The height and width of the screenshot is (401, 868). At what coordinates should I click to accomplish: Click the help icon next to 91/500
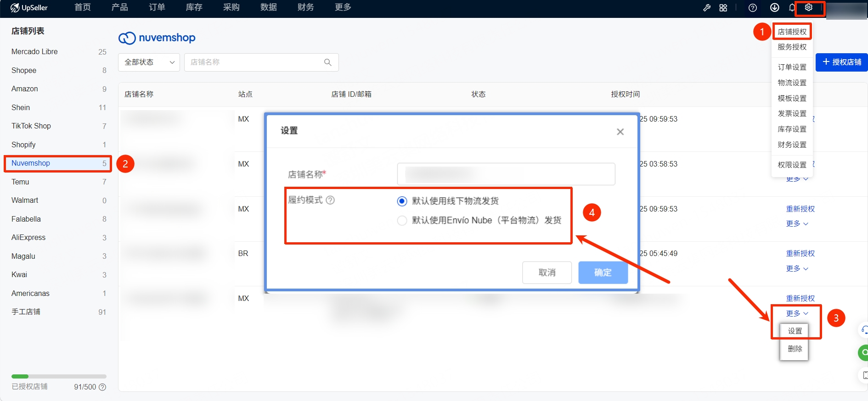102,387
